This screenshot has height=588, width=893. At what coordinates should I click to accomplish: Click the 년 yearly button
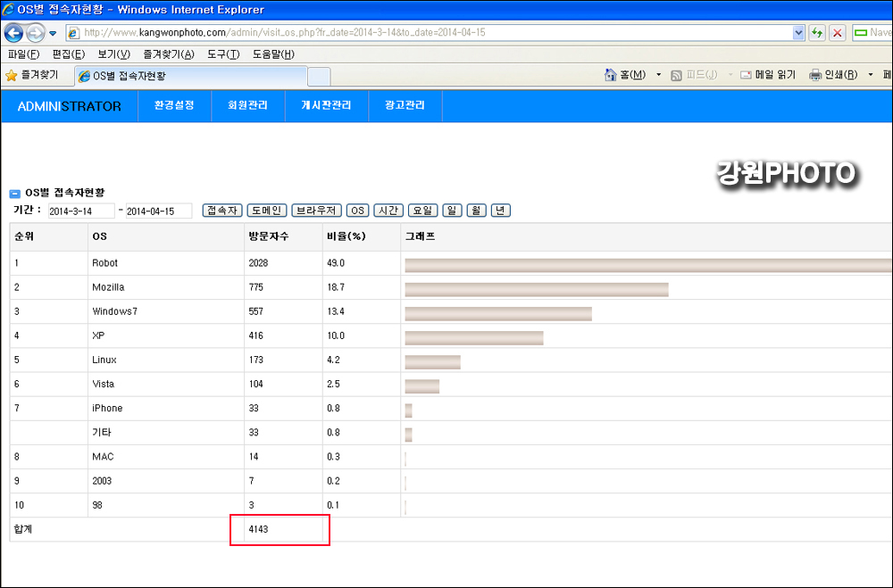[501, 211]
